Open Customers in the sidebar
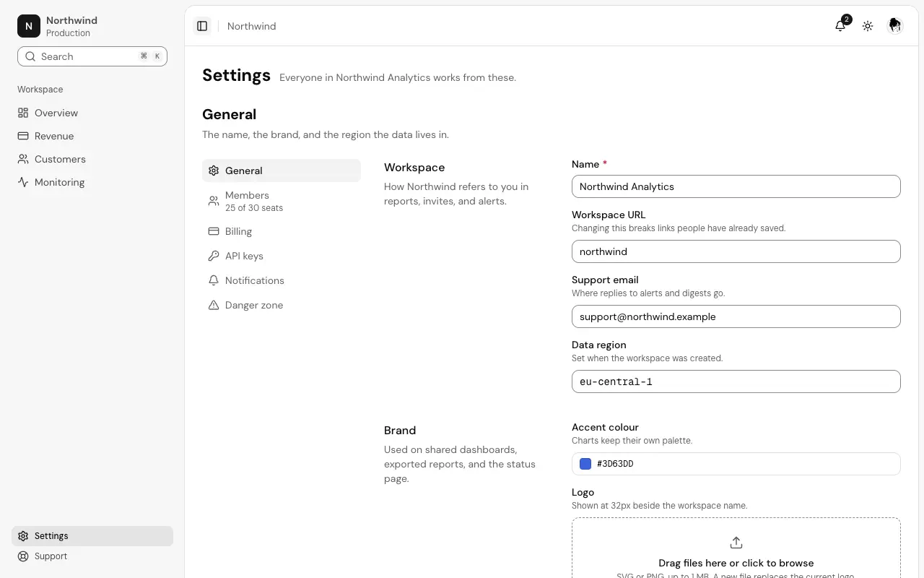Screen dimensions: 924x578 (x=92, y=159)
